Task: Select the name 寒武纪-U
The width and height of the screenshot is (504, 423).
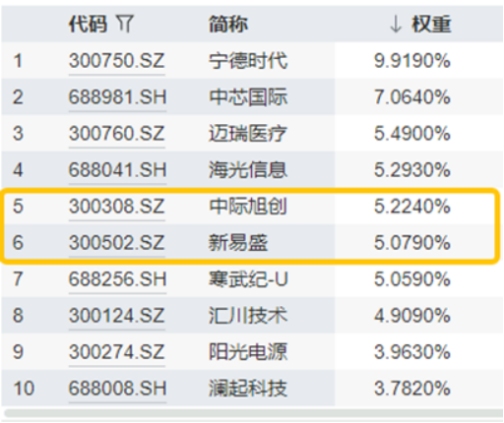Action: click(248, 279)
